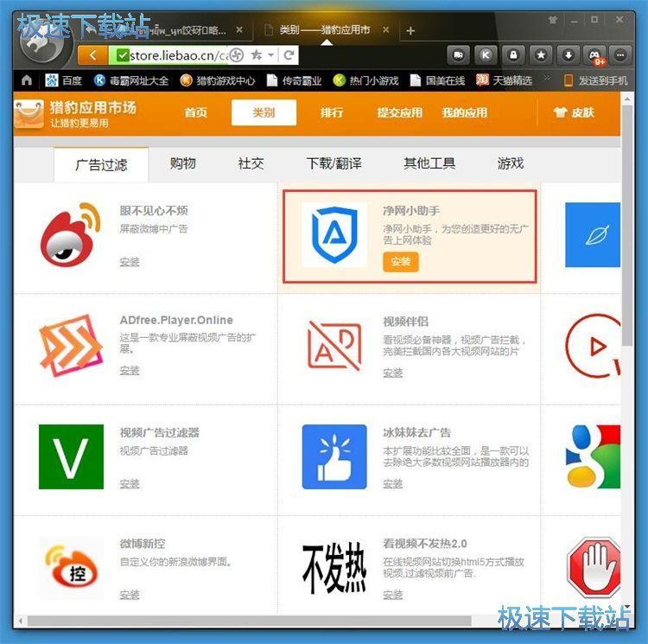Open the 国美在线 bookmark
The image size is (648, 644).
[x=437, y=80]
